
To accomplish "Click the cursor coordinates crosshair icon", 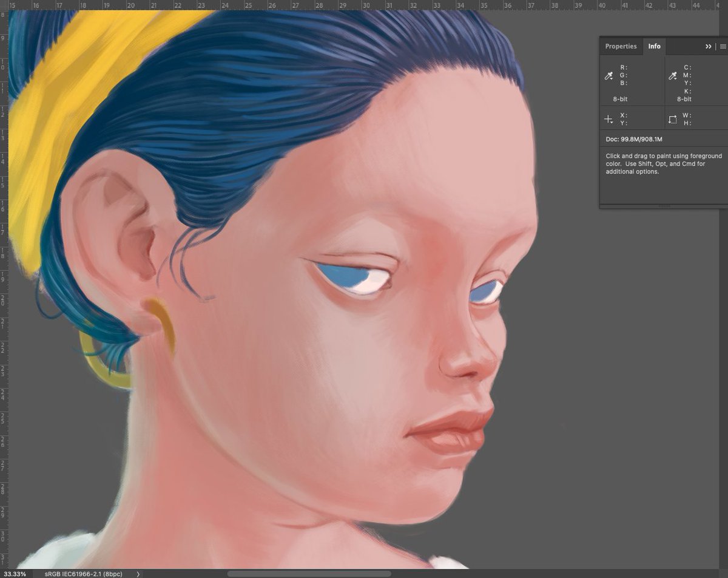I will 608,119.
